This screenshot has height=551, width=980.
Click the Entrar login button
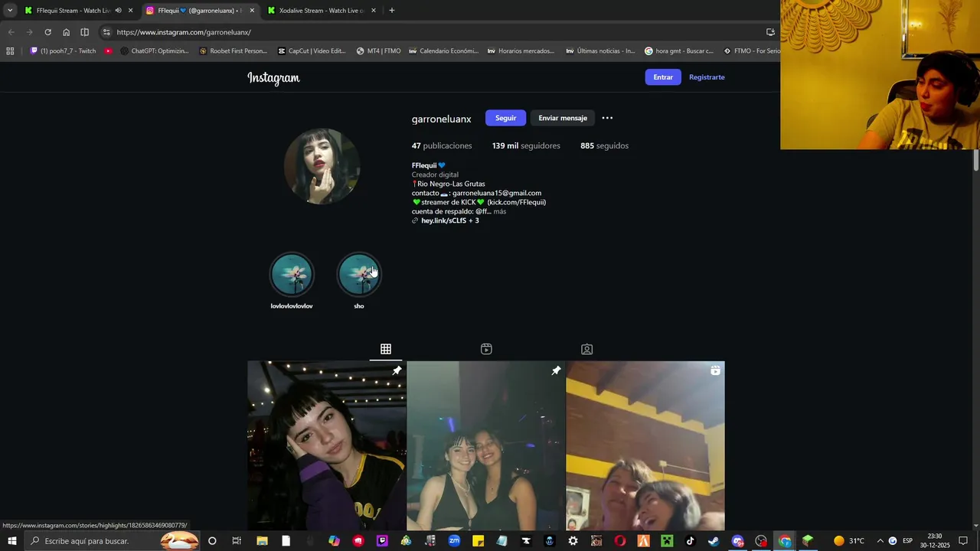663,77
